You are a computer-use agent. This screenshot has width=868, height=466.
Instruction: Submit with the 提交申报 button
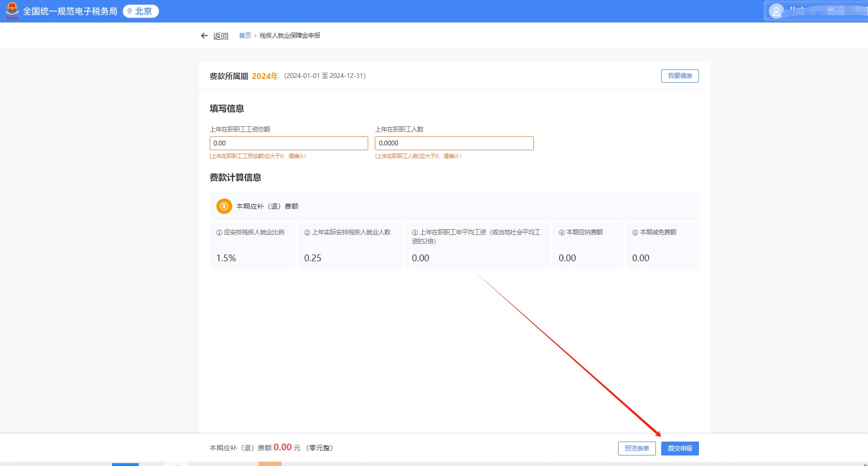click(x=680, y=448)
